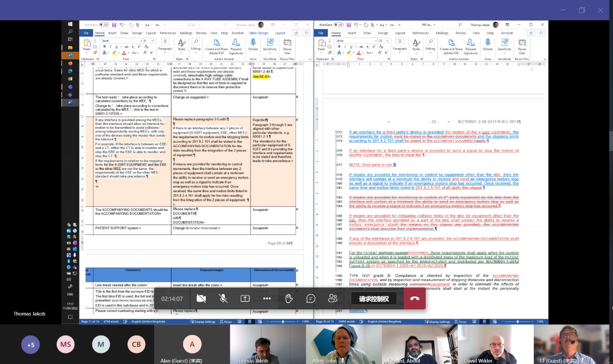Viewport: 613px width, 364px height.
Task: Open the +5 more participants bubble
Action: click(30, 344)
